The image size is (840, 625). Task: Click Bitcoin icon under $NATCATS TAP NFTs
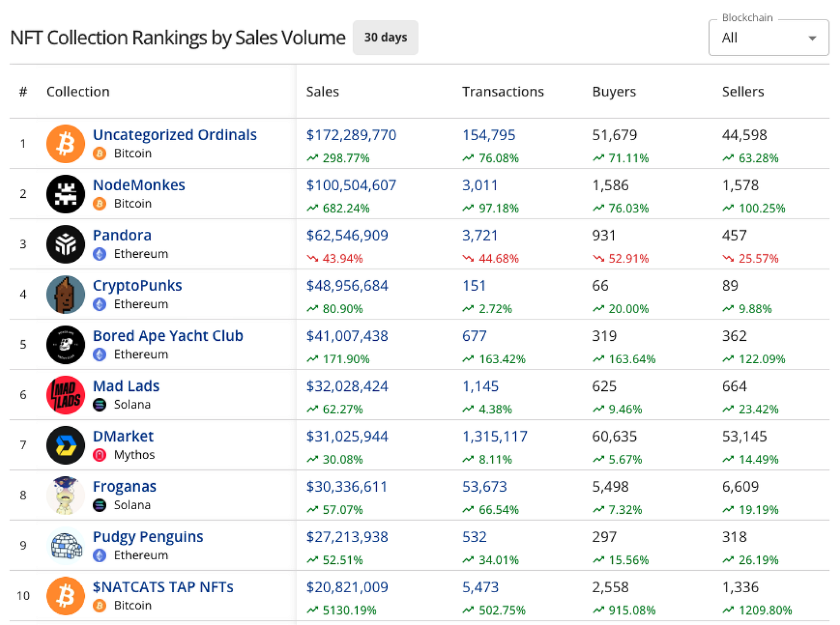pyautogui.click(x=100, y=605)
